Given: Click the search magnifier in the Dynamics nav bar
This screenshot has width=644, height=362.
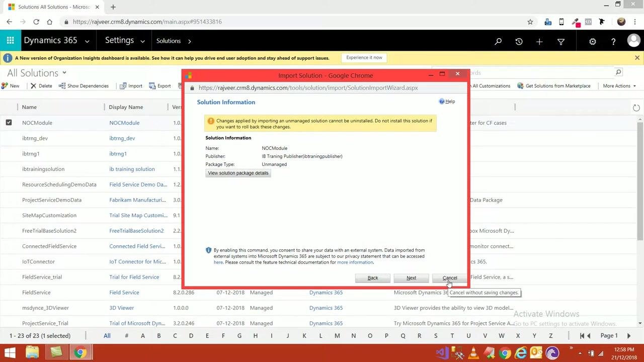Looking at the screenshot, I should point(498,42).
